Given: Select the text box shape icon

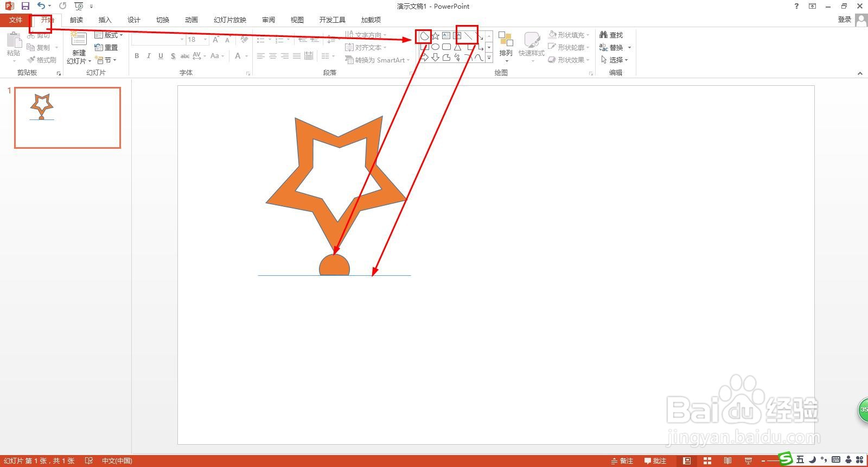Looking at the screenshot, I should pos(446,36).
